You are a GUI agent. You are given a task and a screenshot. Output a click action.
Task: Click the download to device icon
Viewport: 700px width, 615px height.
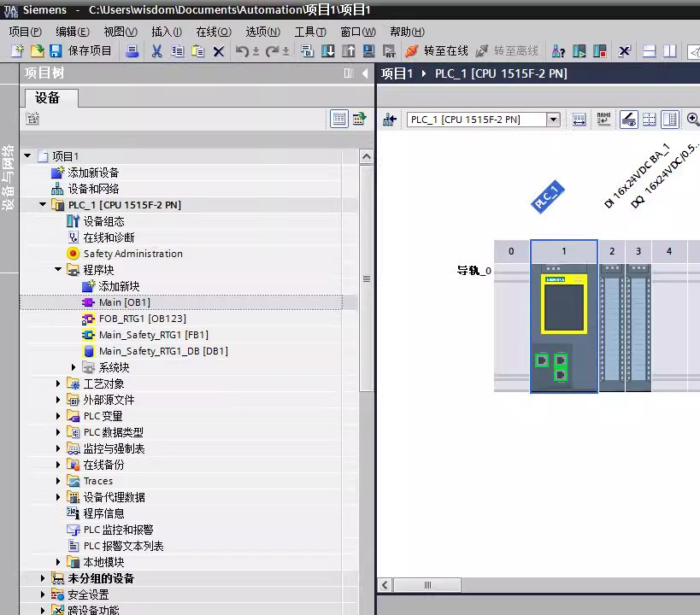click(328, 51)
